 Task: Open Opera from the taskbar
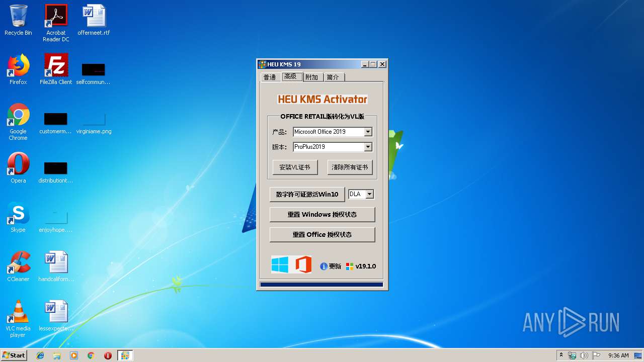(x=108, y=355)
